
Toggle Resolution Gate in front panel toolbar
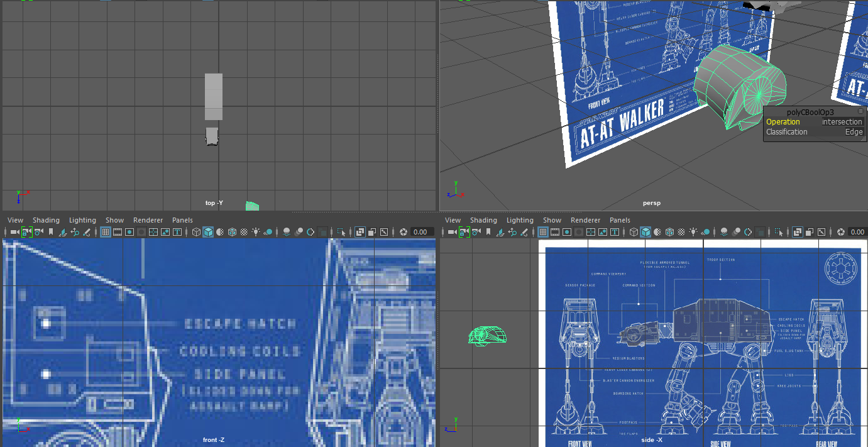(129, 232)
